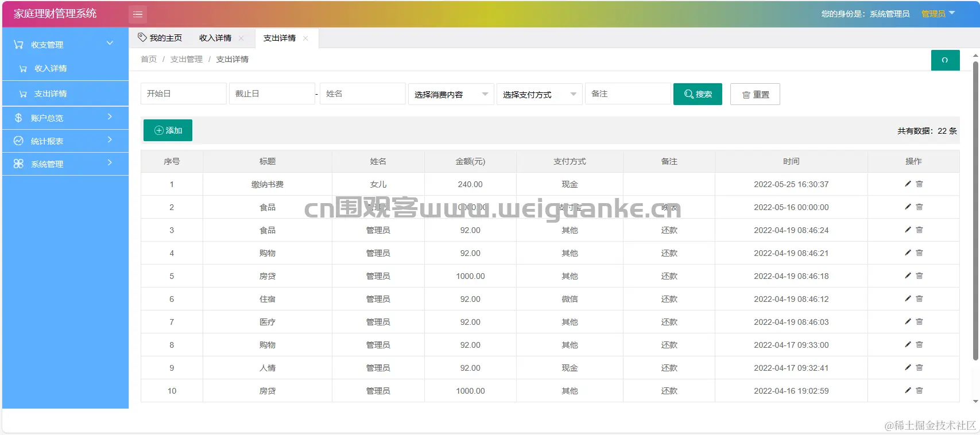Click the 统计报表 chart icon
980x435 pixels.
click(18, 141)
